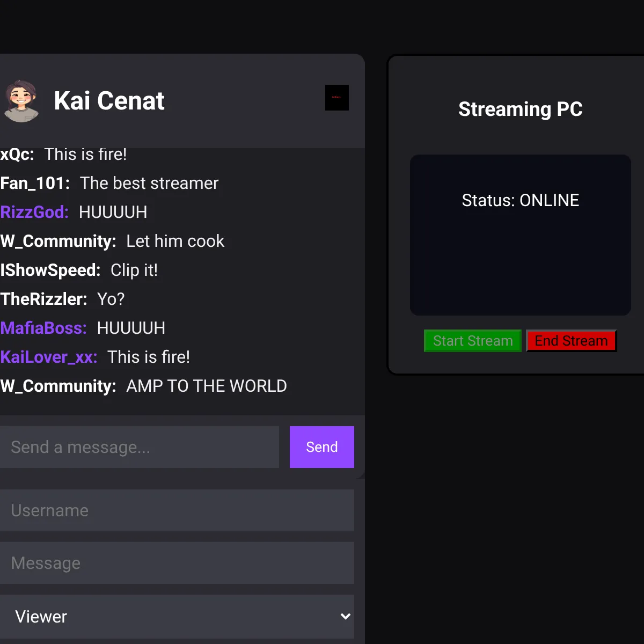
Task: Focus the Send a message field
Action: click(x=140, y=447)
